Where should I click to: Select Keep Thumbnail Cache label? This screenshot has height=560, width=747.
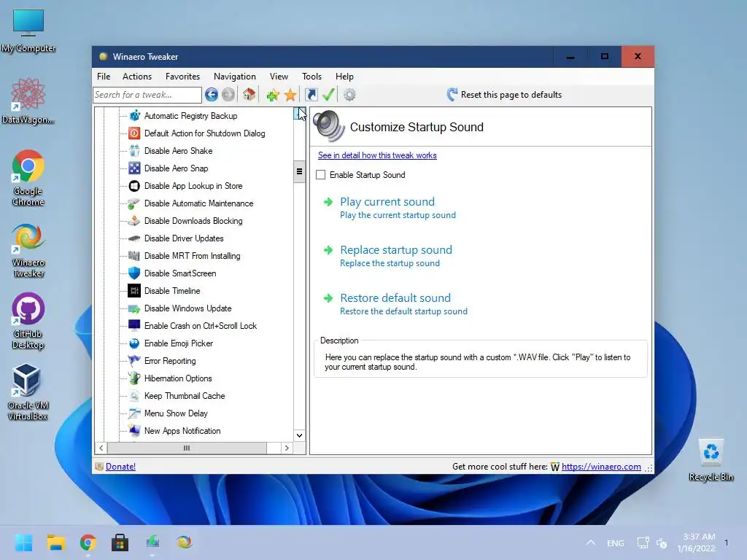[185, 396]
